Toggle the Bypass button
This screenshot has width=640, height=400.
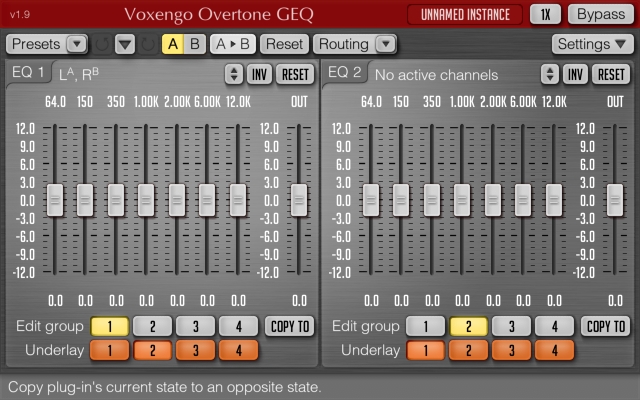601,15
